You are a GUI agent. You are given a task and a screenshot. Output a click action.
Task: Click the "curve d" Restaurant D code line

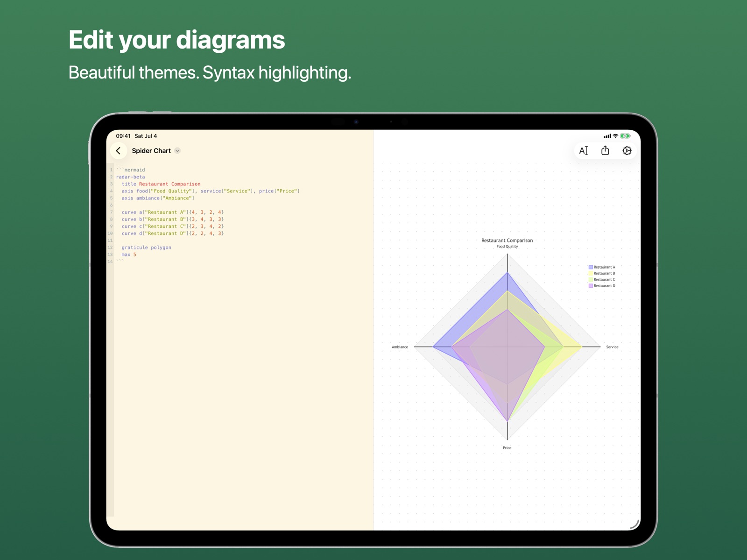click(x=173, y=233)
